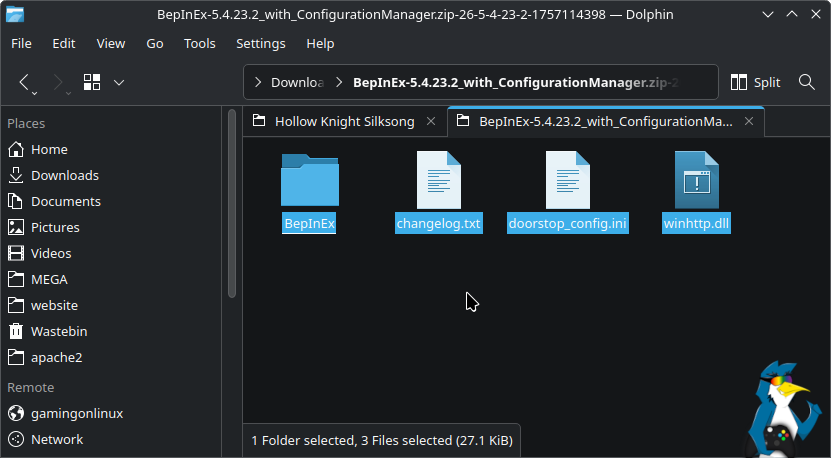Open the Settings menu
831x458 pixels.
coord(260,44)
